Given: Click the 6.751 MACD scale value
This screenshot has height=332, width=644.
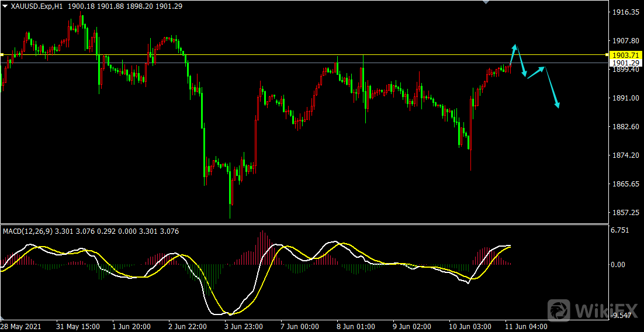Looking at the screenshot, I should pyautogui.click(x=620, y=230).
